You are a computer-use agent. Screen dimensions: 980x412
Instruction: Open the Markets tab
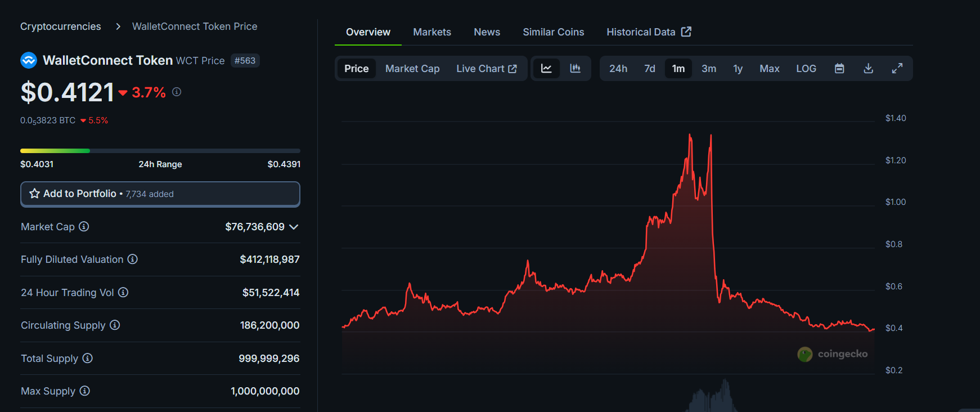432,32
